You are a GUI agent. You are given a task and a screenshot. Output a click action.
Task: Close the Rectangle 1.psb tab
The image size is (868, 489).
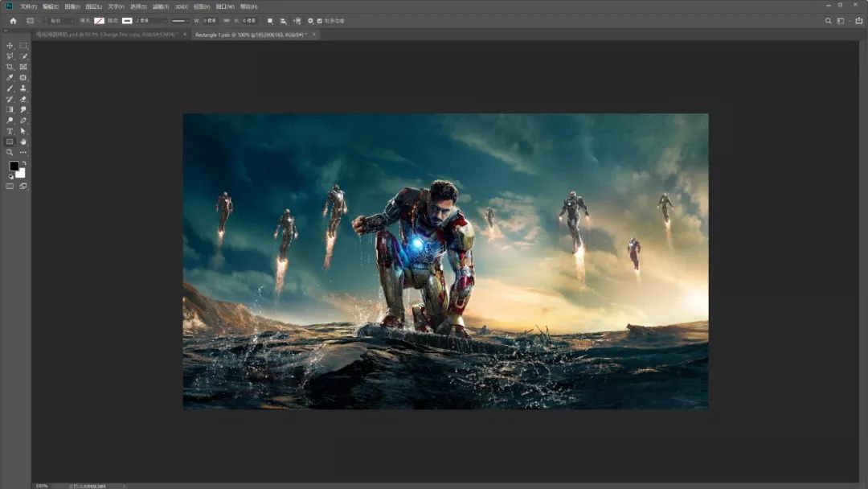pos(314,35)
